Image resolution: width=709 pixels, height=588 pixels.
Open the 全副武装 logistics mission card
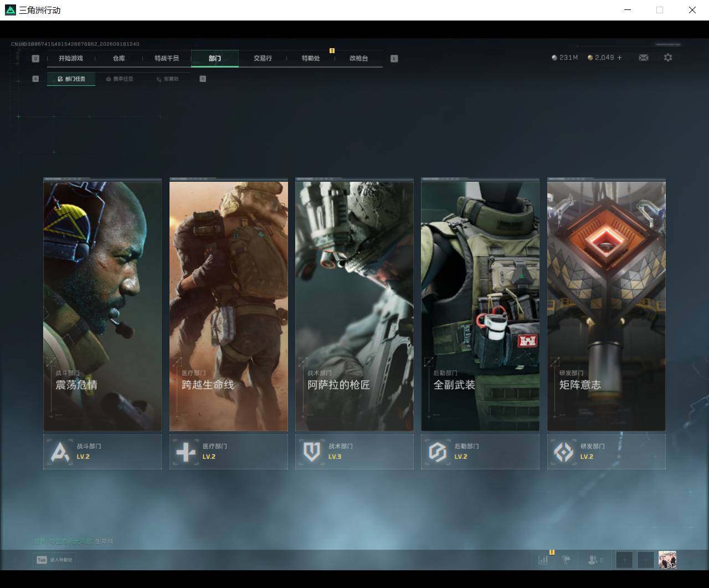480,305
